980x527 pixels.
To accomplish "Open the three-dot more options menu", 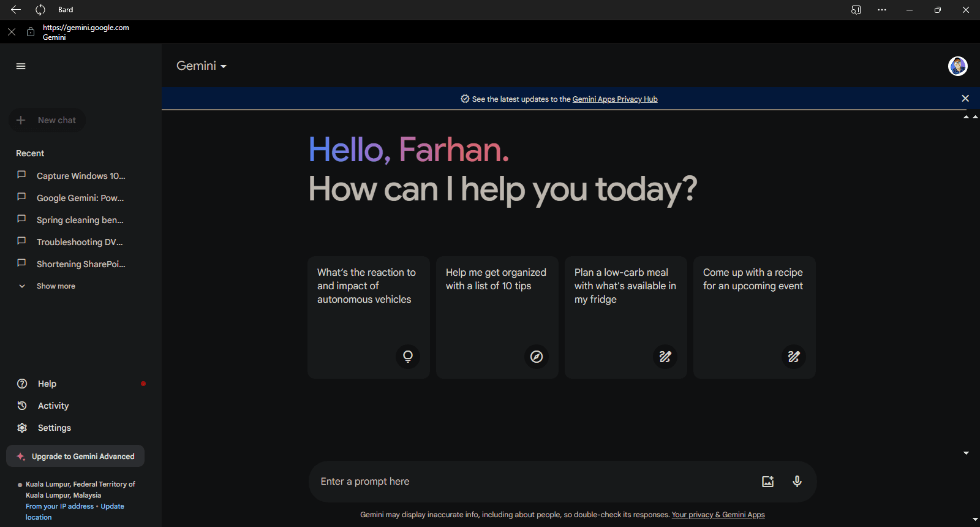I will coord(881,10).
